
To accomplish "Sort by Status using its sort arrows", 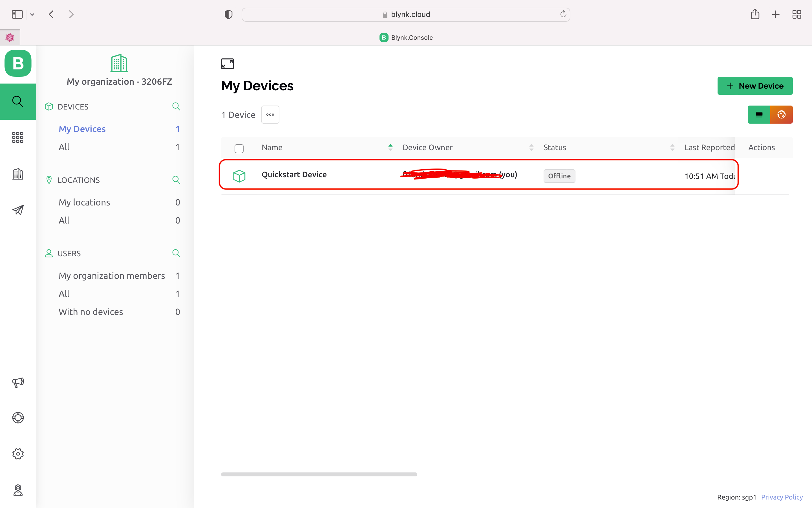I will [x=672, y=148].
